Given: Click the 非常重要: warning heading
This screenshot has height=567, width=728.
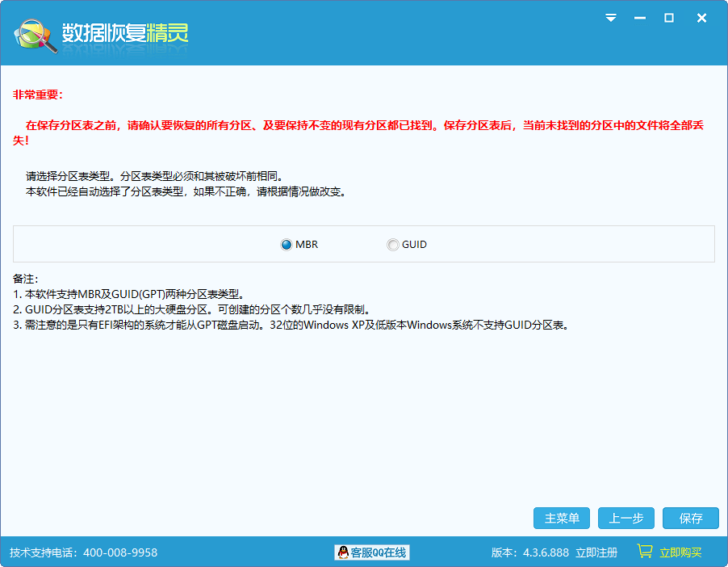Looking at the screenshot, I should 38,94.
